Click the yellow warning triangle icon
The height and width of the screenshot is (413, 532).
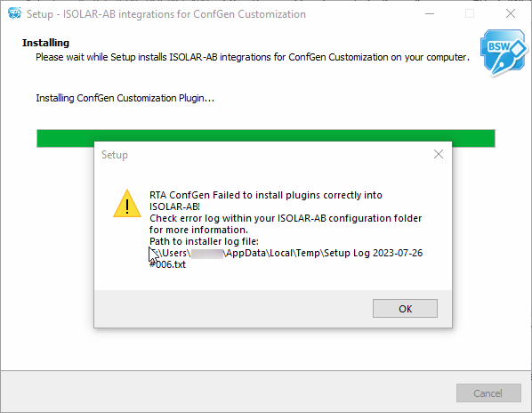click(x=127, y=204)
